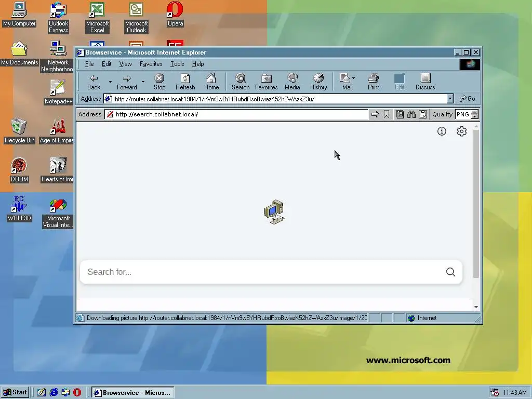Select the Hearts of Iron desktop shortcut
Screen dimensions: 532x399
pyautogui.click(x=57, y=170)
